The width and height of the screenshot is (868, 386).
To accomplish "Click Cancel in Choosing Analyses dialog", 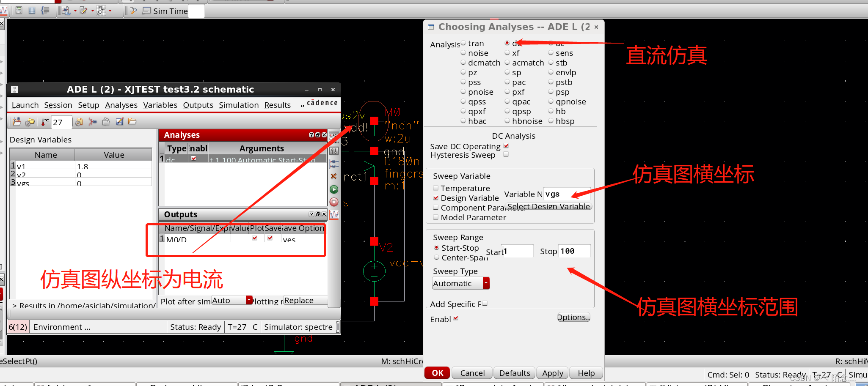I will 472,373.
